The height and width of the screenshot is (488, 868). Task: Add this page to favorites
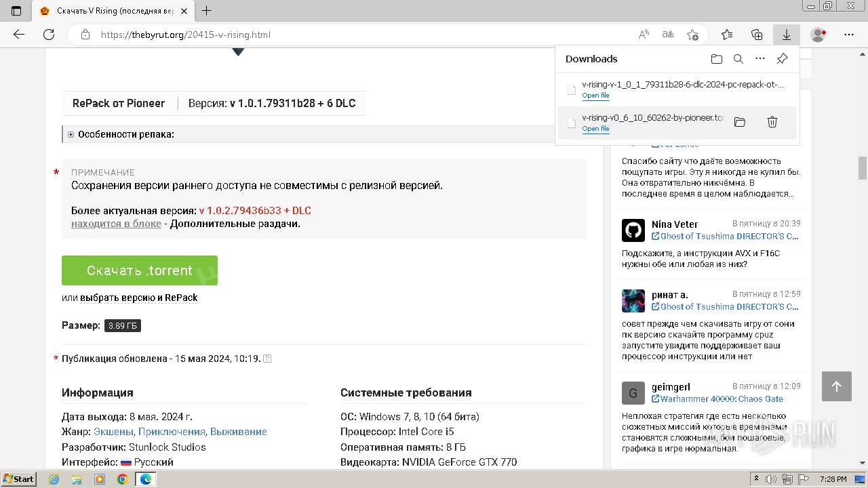692,35
